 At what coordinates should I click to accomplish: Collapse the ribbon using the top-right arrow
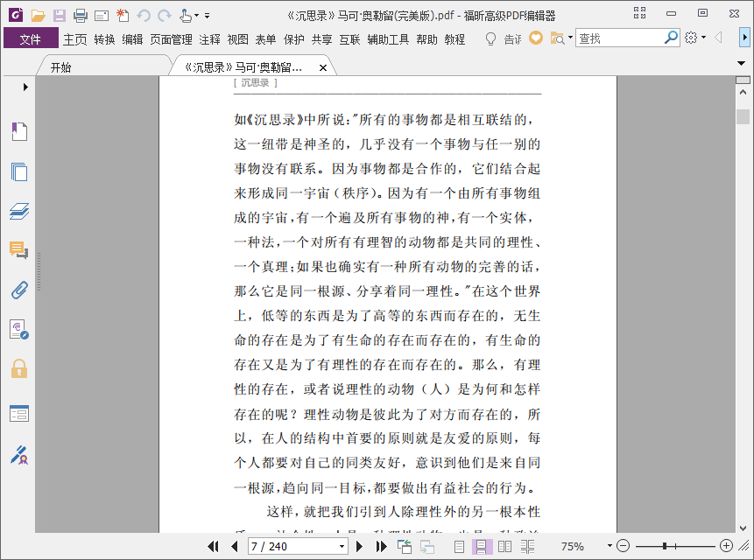744,38
